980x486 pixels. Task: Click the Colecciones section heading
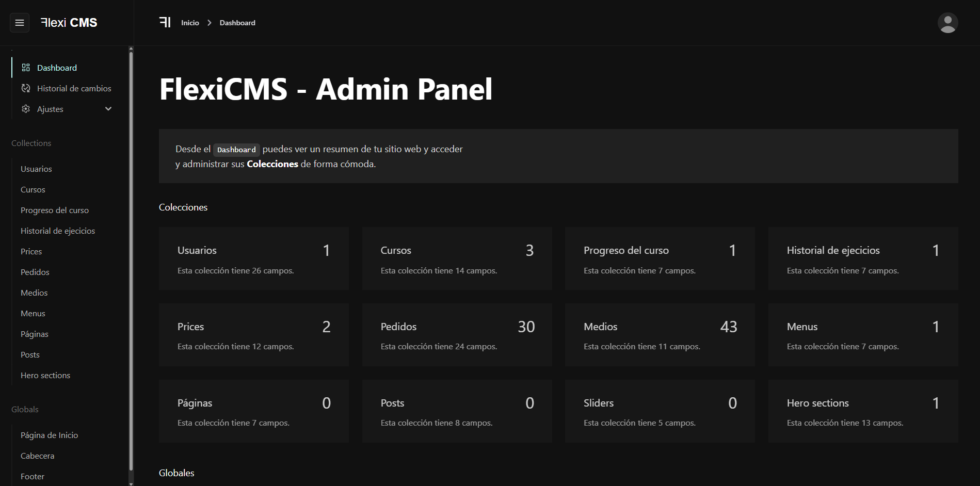click(x=183, y=207)
